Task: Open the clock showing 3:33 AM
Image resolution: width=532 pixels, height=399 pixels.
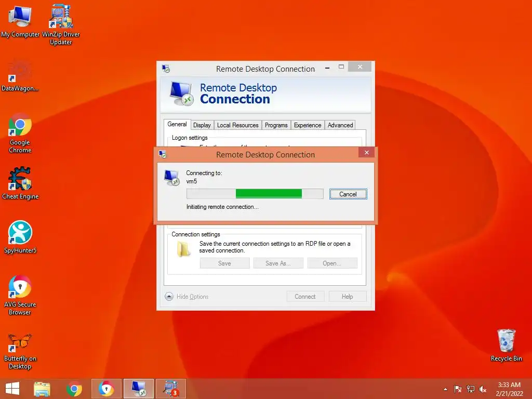Action: click(x=509, y=389)
